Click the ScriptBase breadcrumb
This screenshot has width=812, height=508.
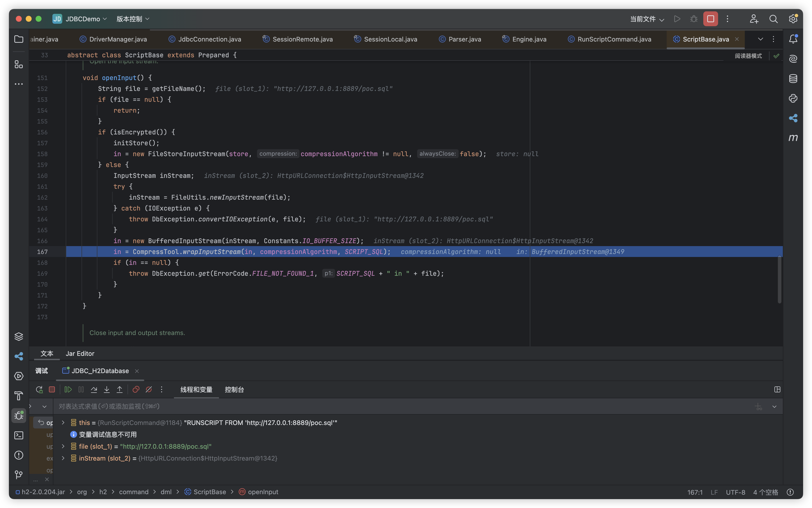click(205, 492)
